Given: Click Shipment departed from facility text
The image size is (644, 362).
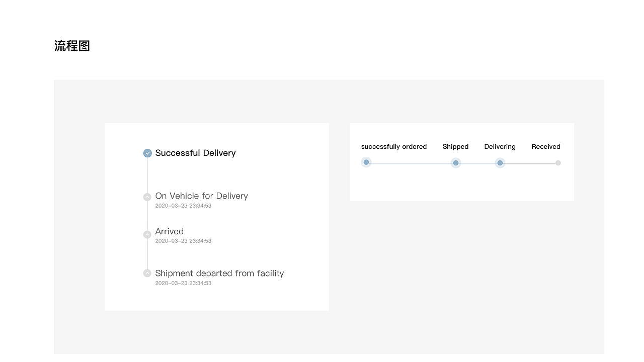Looking at the screenshot, I should pyautogui.click(x=219, y=273).
